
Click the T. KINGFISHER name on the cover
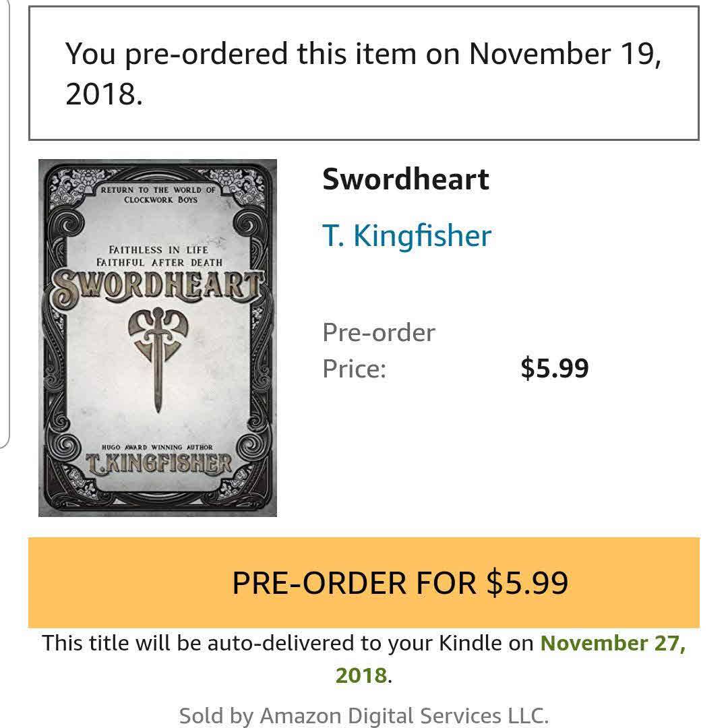pyautogui.click(x=159, y=464)
